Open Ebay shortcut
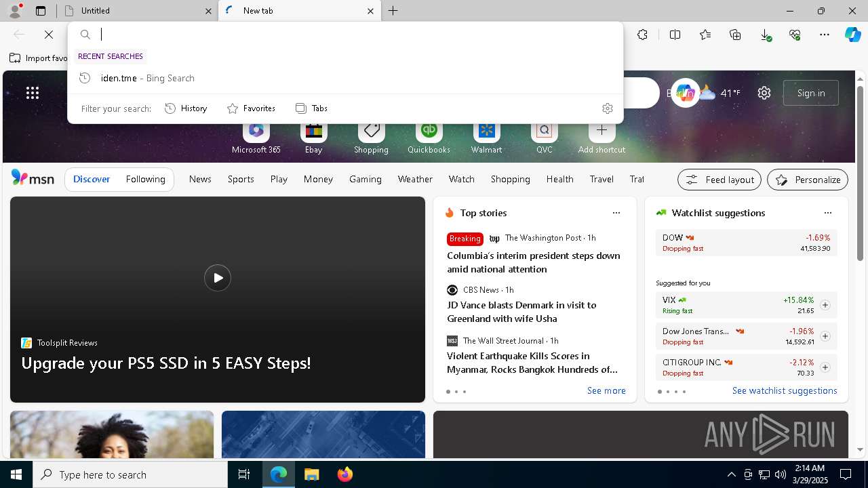 click(313, 138)
